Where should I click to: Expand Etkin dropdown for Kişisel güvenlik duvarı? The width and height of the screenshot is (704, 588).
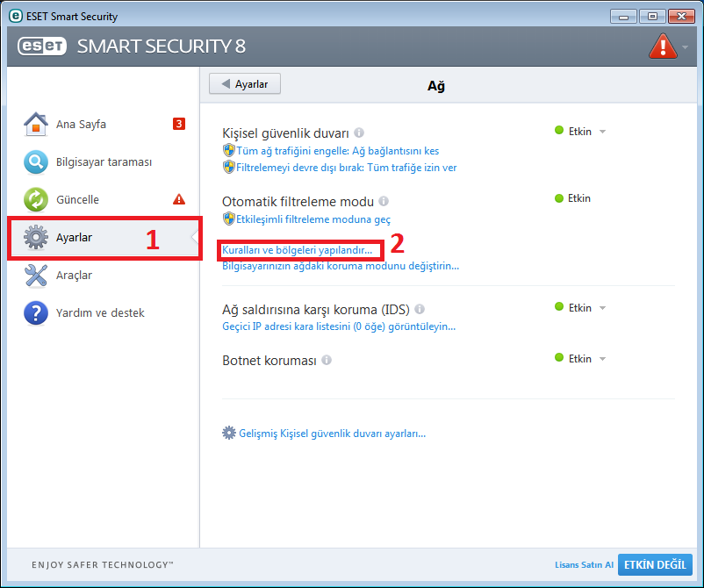pyautogui.click(x=602, y=132)
